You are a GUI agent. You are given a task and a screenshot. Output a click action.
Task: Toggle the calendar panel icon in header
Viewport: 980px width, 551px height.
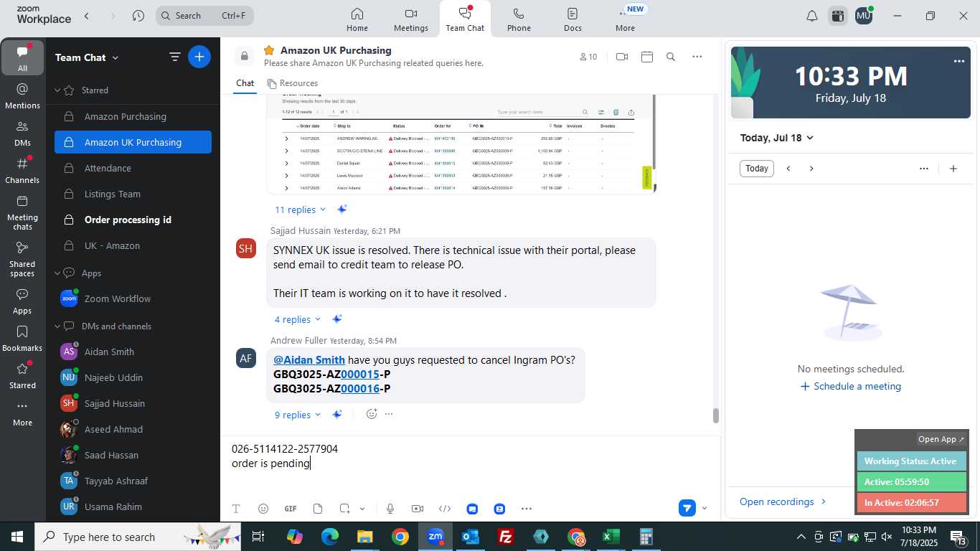tap(837, 16)
